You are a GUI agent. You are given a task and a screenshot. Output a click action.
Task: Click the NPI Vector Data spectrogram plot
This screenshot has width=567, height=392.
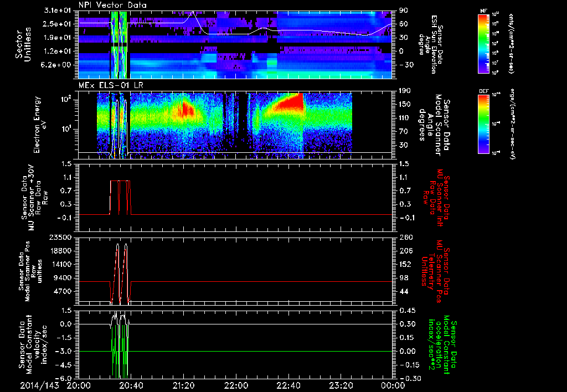[235, 44]
